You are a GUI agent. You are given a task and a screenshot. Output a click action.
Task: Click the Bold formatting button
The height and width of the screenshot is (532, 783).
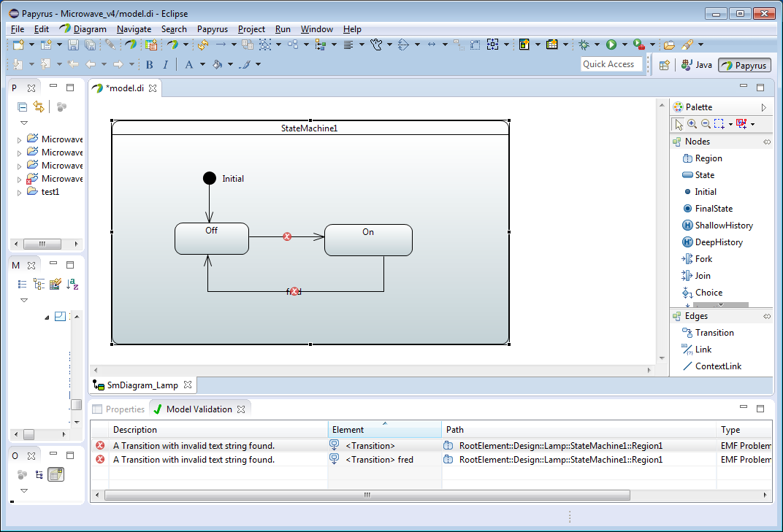[x=149, y=64]
